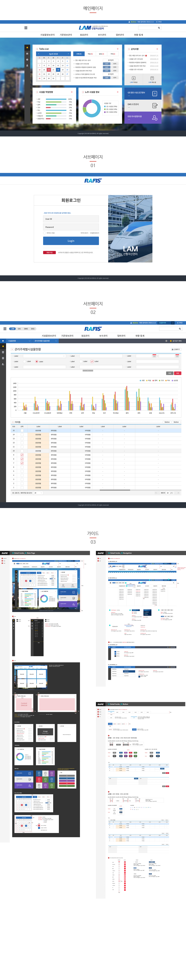Click the search magnifier icon on main page

point(159,28)
